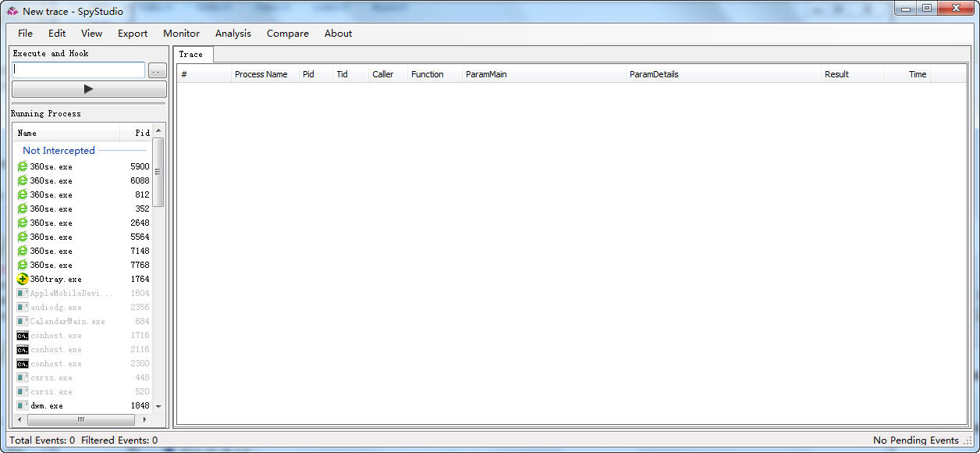The height and width of the screenshot is (453, 980).
Task: Click the trace Pid column header
Action: pyautogui.click(x=317, y=74)
